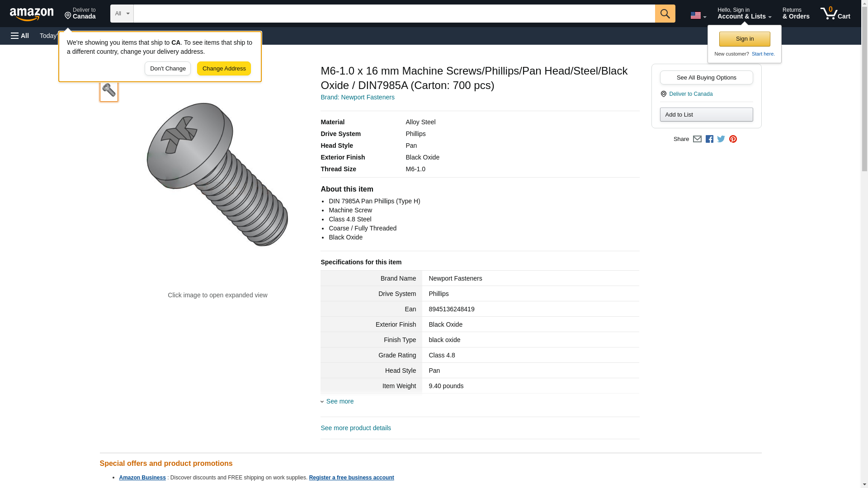Click into the search input field
Viewport: 868px width, 488px height.
393,14
